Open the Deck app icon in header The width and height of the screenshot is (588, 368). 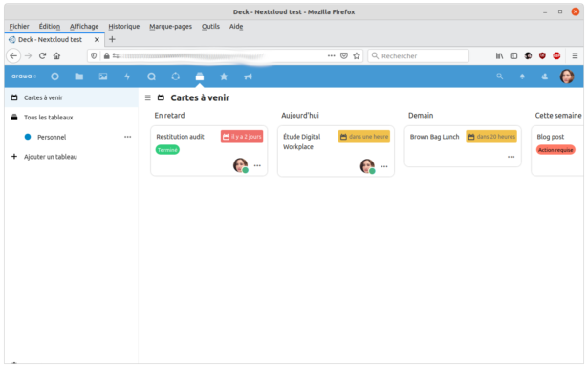tap(200, 76)
